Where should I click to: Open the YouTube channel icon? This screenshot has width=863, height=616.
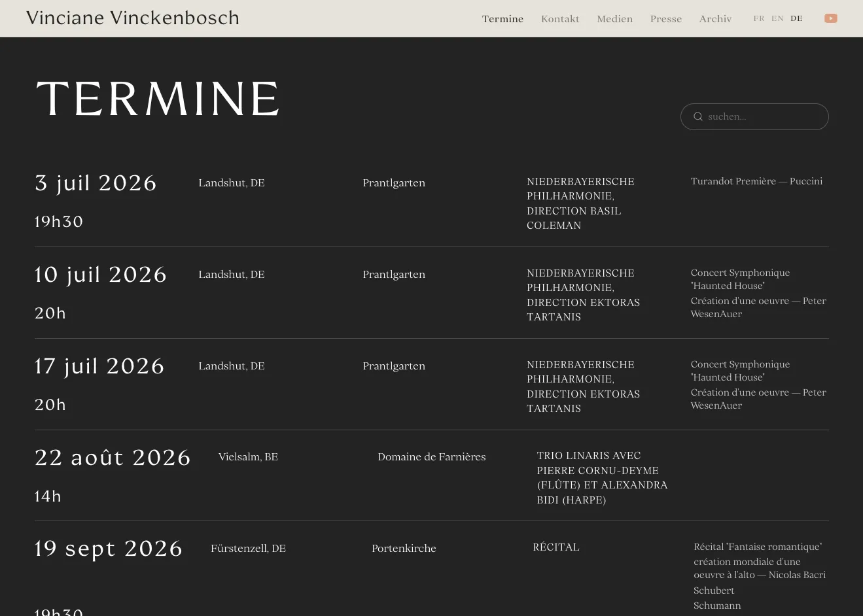[x=830, y=18]
